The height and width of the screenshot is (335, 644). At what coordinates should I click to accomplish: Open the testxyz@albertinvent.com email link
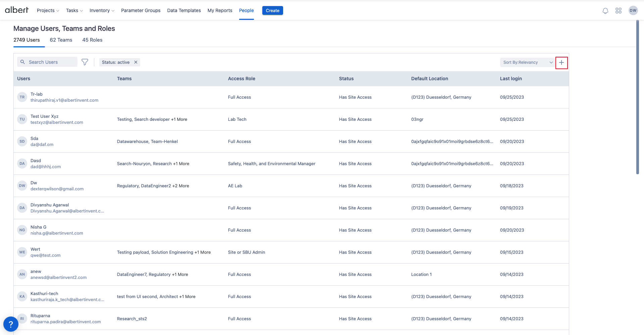coord(57,123)
